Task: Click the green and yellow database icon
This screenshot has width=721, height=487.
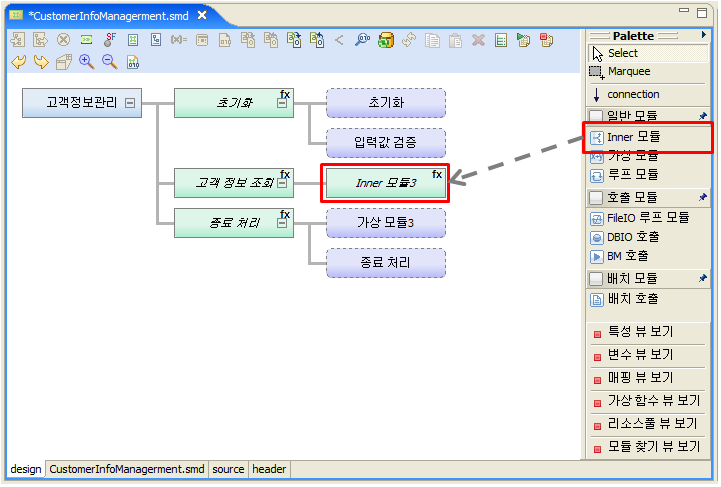Action: (x=386, y=40)
